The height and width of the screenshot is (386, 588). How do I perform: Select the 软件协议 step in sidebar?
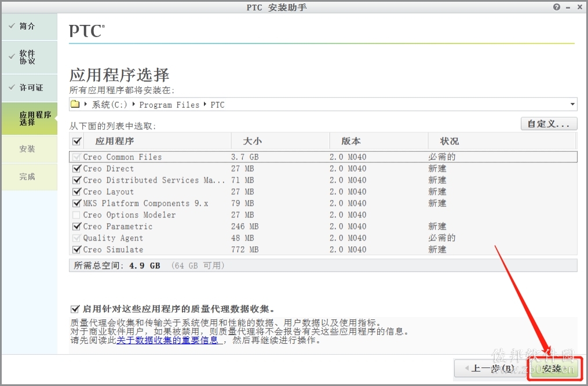[x=30, y=57]
